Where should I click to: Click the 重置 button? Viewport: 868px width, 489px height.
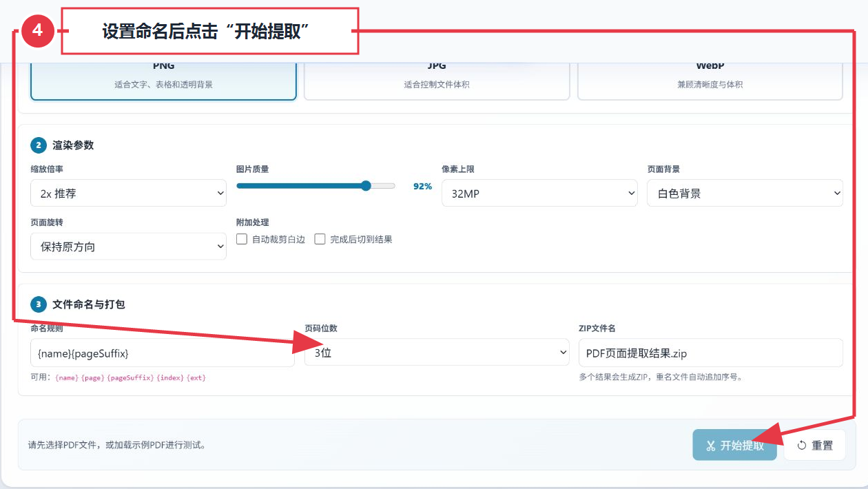coord(815,446)
